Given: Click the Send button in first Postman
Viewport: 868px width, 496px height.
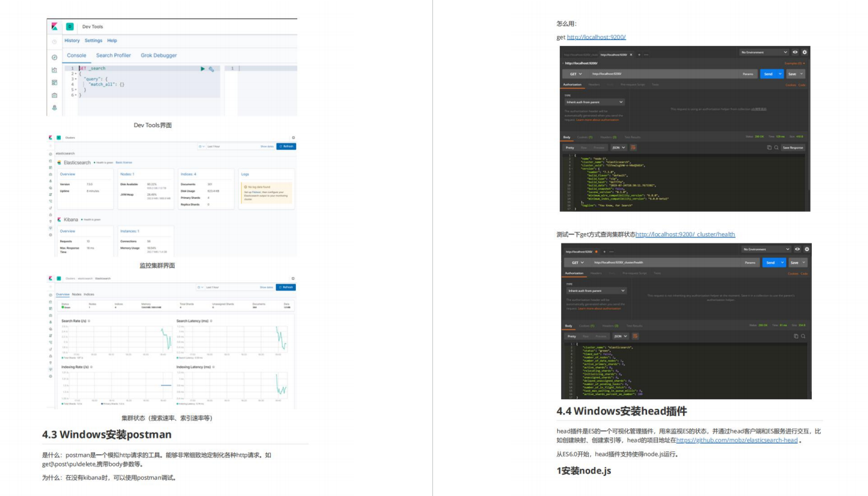Looking at the screenshot, I should [768, 74].
